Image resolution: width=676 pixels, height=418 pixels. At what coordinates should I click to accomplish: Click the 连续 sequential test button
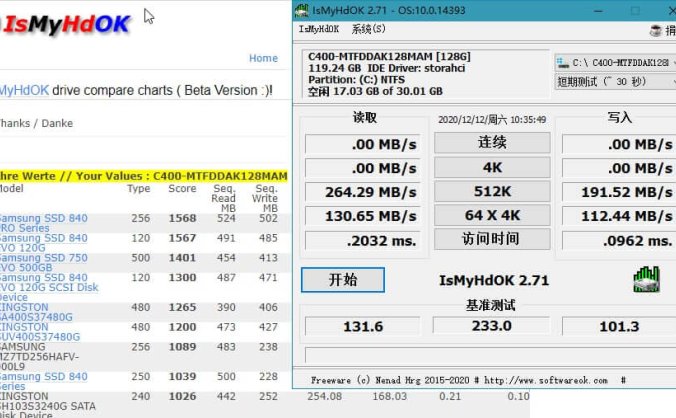[492, 143]
